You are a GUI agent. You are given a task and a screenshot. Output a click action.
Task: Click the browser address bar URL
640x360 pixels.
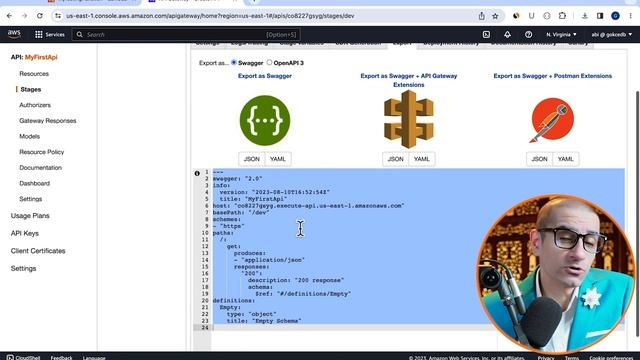tap(210, 16)
